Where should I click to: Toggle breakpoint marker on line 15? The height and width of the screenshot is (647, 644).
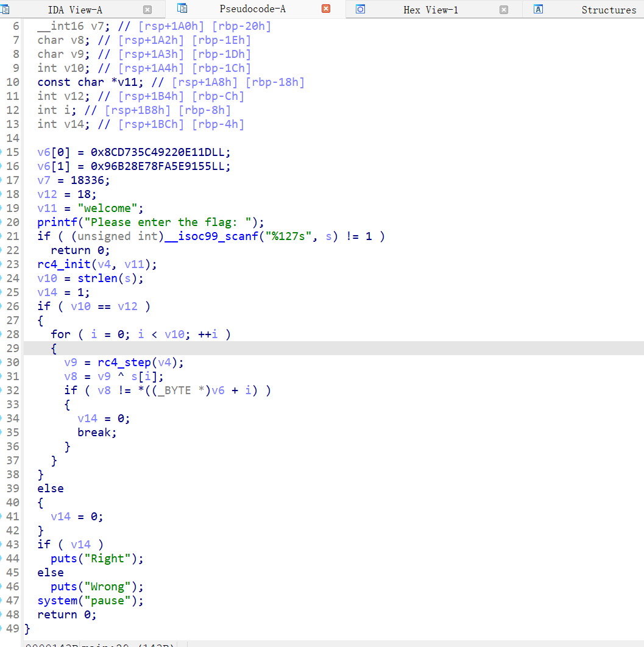(2, 152)
